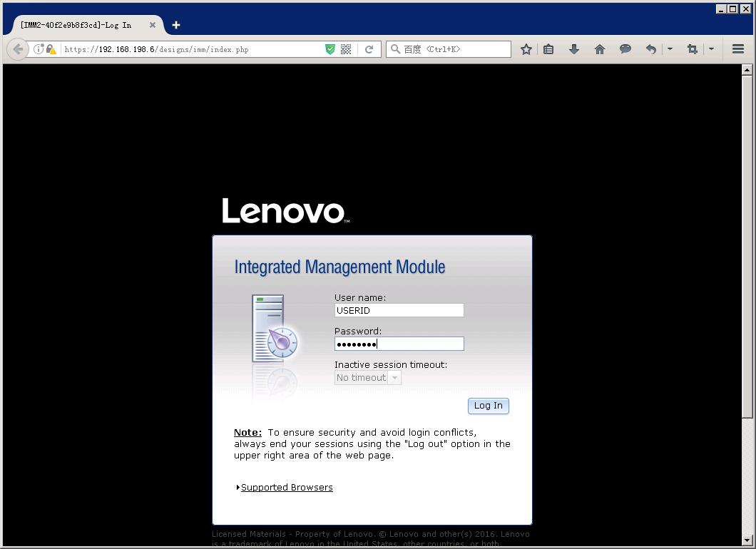
Task: Open the hamburger menu button
Action: pos(738,49)
